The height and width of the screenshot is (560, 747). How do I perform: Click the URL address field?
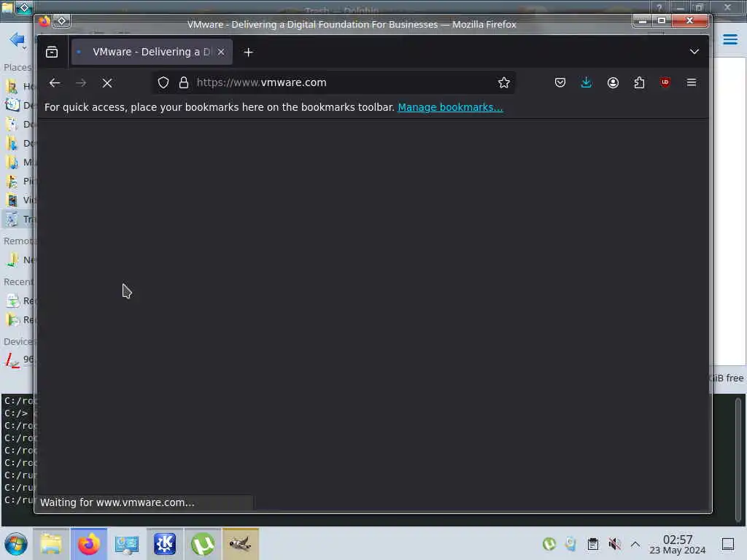pos(333,82)
